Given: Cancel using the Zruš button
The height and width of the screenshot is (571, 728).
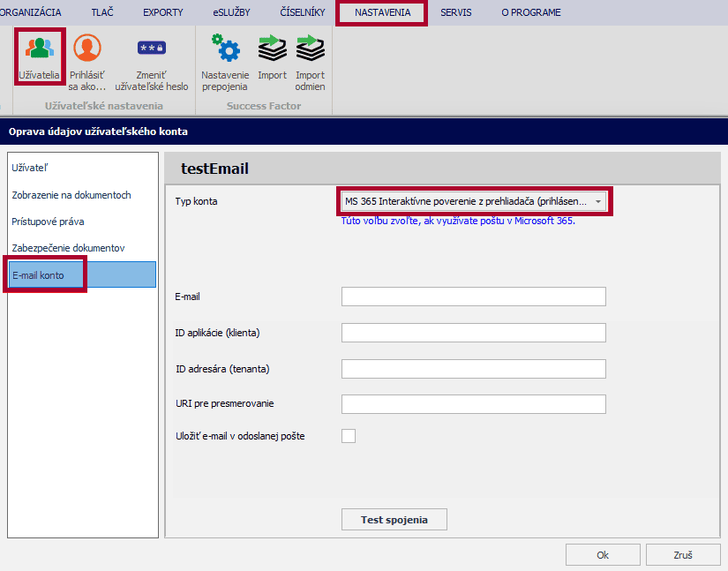Looking at the screenshot, I should tap(683, 555).
